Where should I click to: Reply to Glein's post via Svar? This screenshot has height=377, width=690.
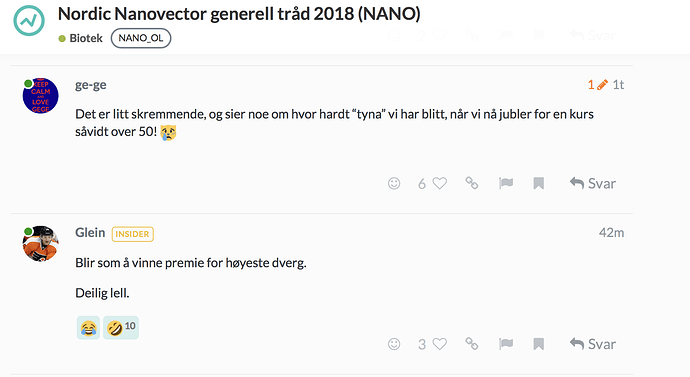(592, 344)
